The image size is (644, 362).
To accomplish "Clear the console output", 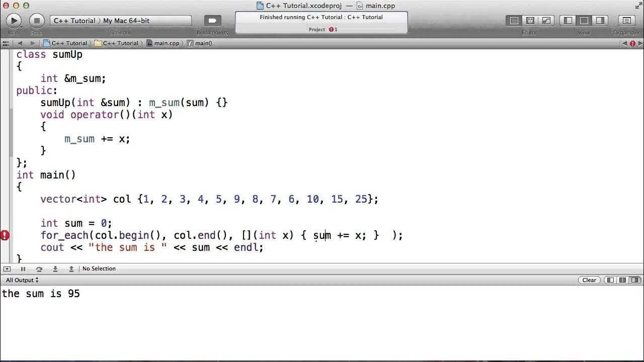I will pyautogui.click(x=589, y=280).
